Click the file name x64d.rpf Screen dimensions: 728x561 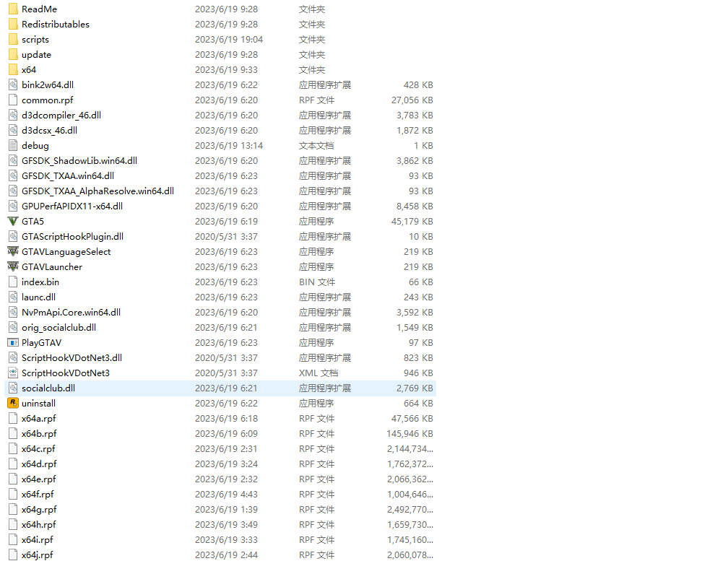(x=39, y=464)
